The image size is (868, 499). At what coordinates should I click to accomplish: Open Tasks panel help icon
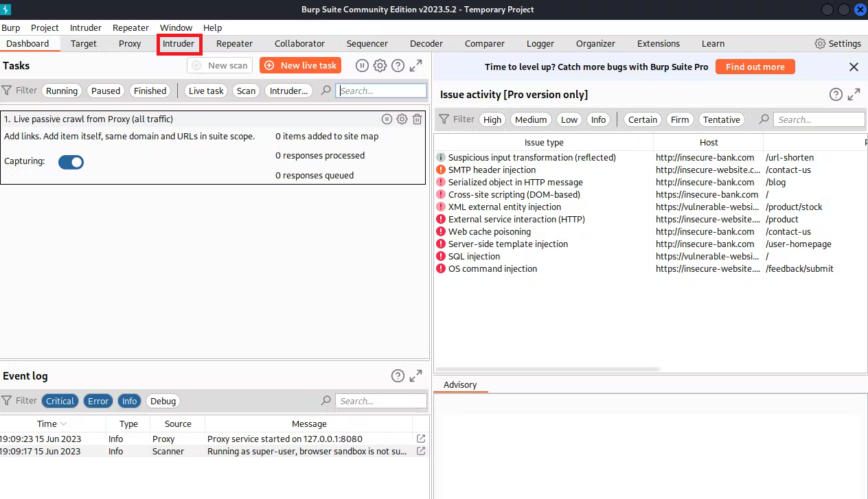(x=398, y=65)
